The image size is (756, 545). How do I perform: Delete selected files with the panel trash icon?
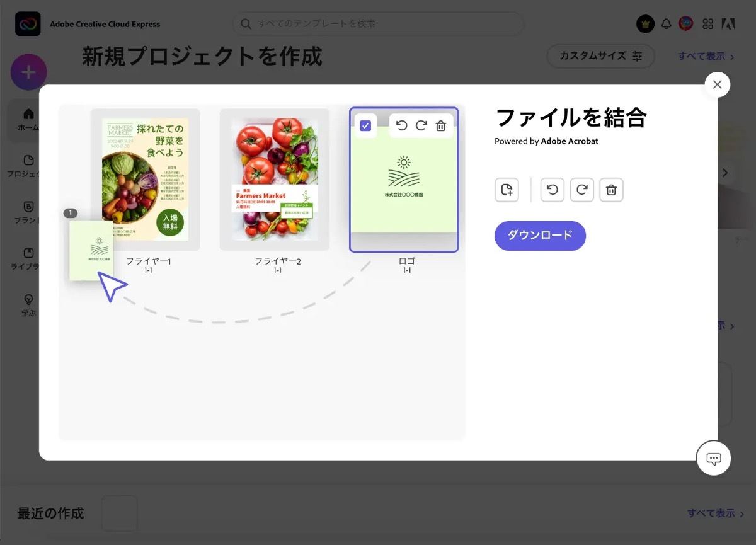(x=611, y=190)
